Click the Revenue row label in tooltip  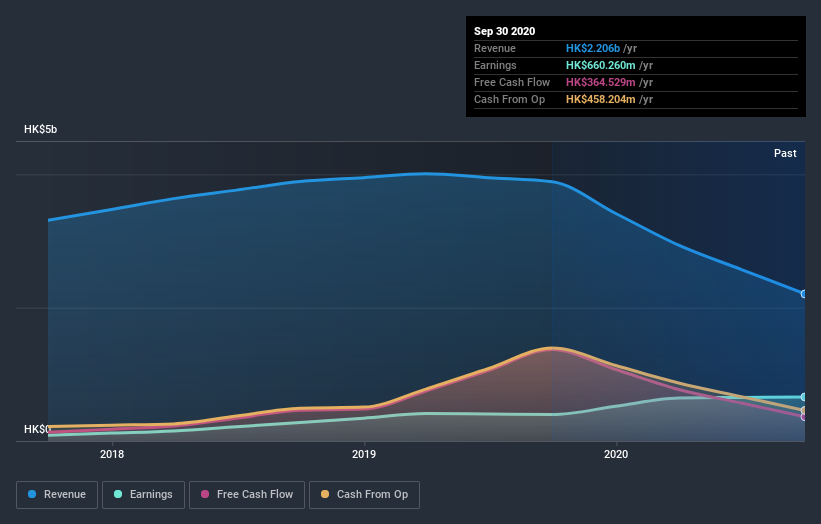(495, 48)
